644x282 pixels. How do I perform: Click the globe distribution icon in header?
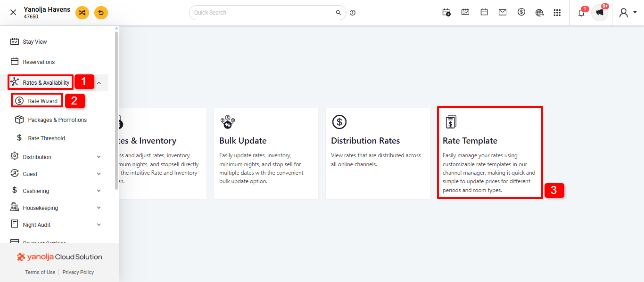pos(540,13)
